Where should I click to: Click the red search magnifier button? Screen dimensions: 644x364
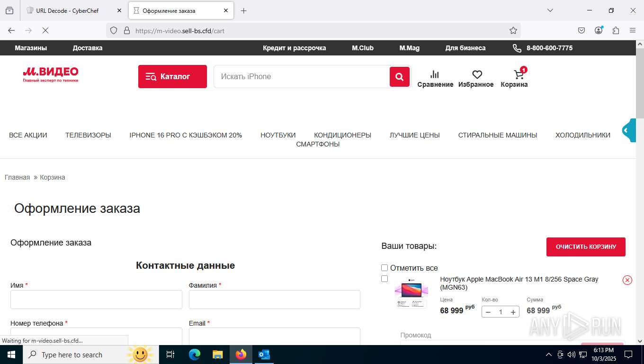(400, 77)
